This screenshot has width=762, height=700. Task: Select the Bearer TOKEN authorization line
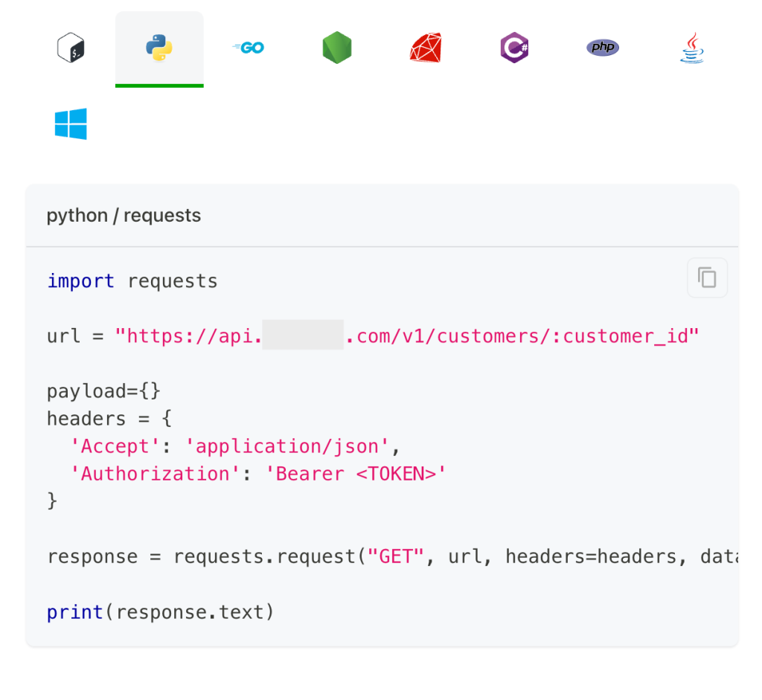point(262,473)
